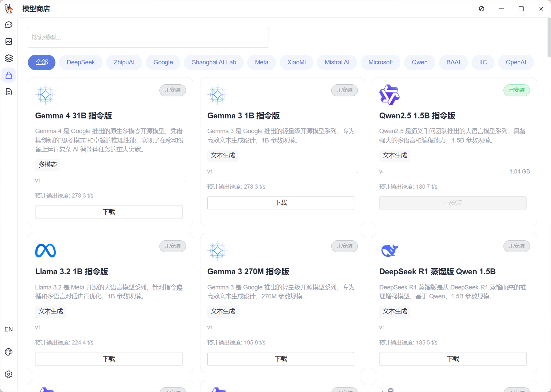Click 预计输出速度: 180.7 t/s text

[x=408, y=187]
